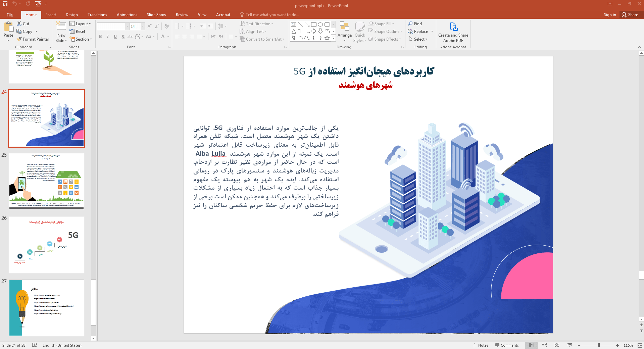The width and height of the screenshot is (644, 349).
Task: Click the Justify text alignment icon
Action: [199, 37]
